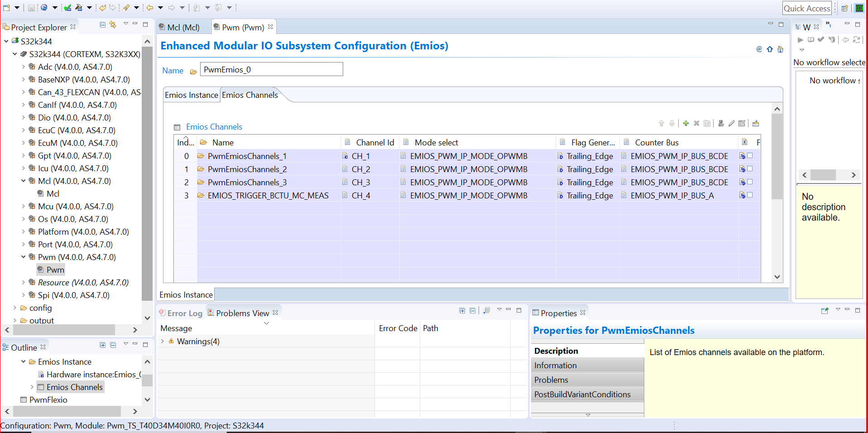Click the blue gear refresh toolbar icon
This screenshot has width=868, height=433.
pos(44,7)
